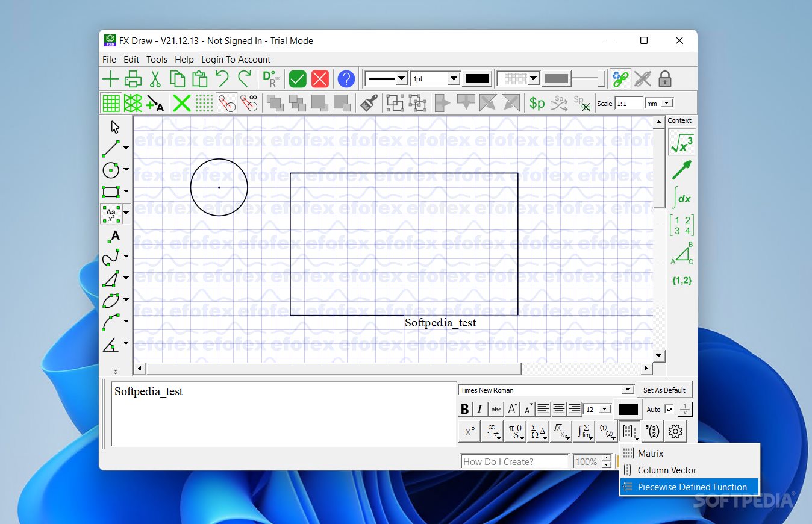
Task: Click the black line color swatch
Action: pos(477,79)
